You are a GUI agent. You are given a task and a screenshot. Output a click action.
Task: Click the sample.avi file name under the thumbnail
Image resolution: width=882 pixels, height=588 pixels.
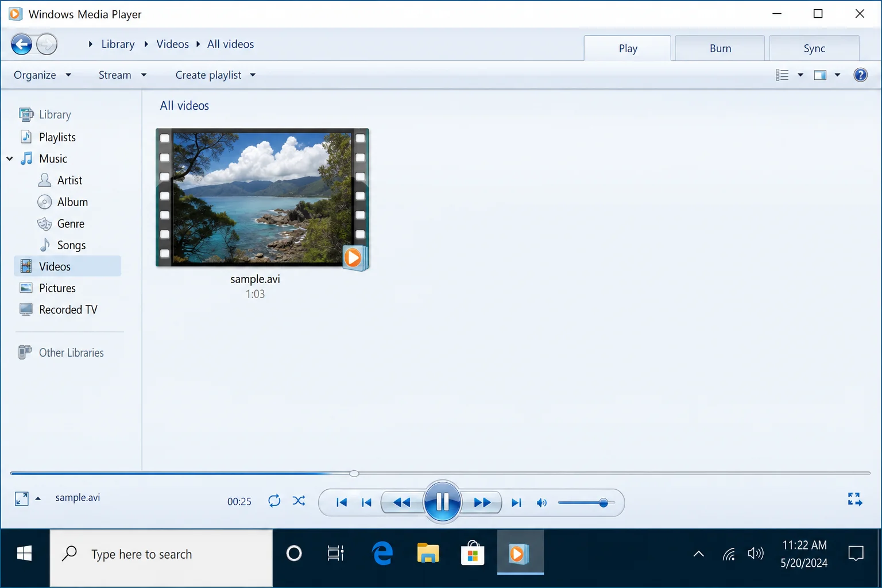pyautogui.click(x=255, y=279)
